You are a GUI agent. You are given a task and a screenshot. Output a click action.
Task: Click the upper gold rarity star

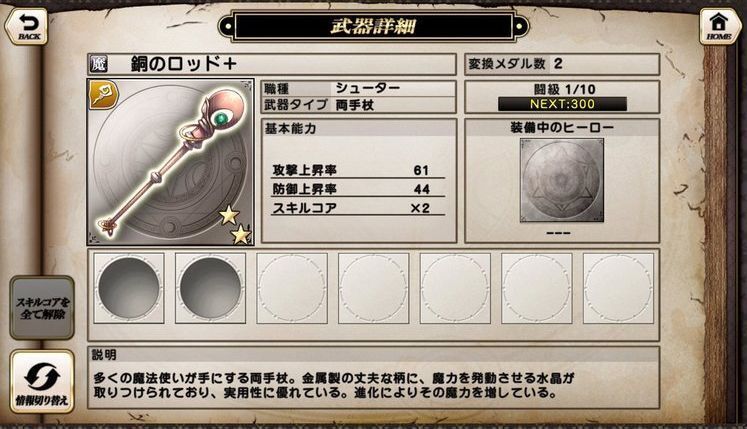tap(229, 215)
